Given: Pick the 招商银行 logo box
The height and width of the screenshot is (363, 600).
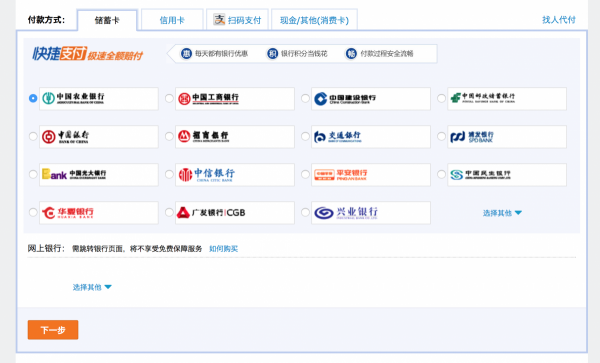Looking at the screenshot, I should pyautogui.click(x=235, y=137).
